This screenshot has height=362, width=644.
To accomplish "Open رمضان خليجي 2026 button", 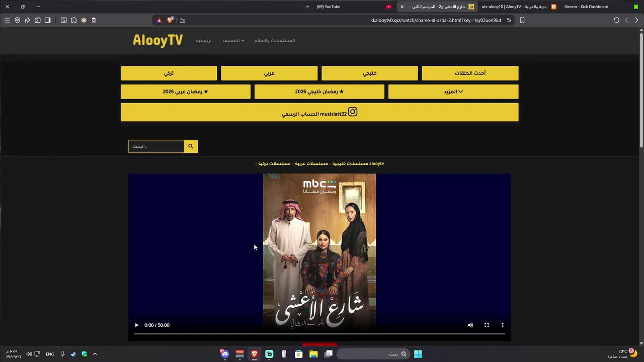I will (319, 92).
